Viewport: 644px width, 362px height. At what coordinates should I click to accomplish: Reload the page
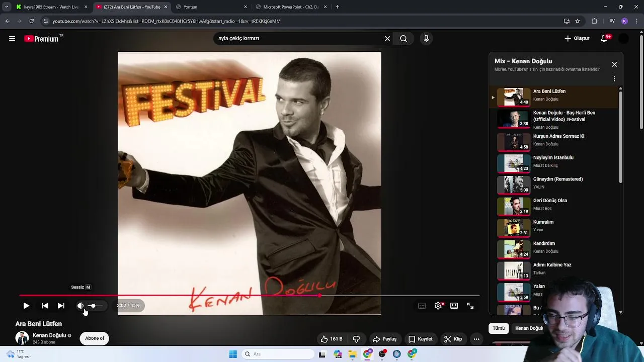pos(31,21)
